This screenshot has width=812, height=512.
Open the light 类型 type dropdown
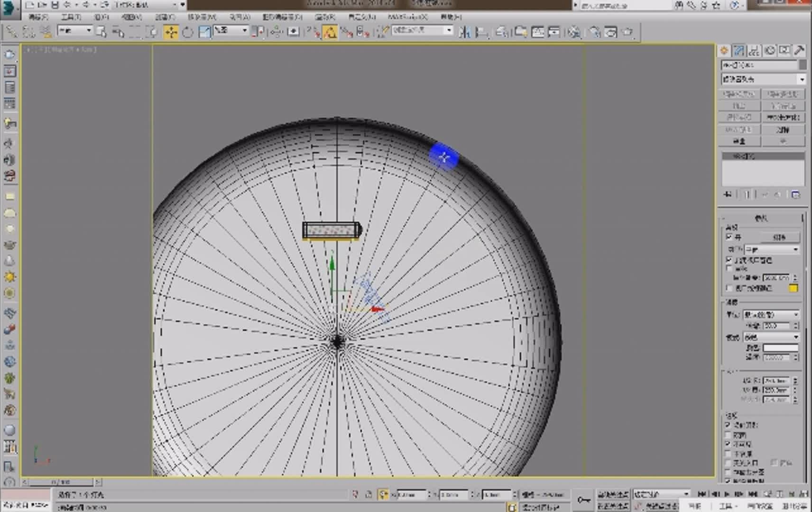(772, 249)
